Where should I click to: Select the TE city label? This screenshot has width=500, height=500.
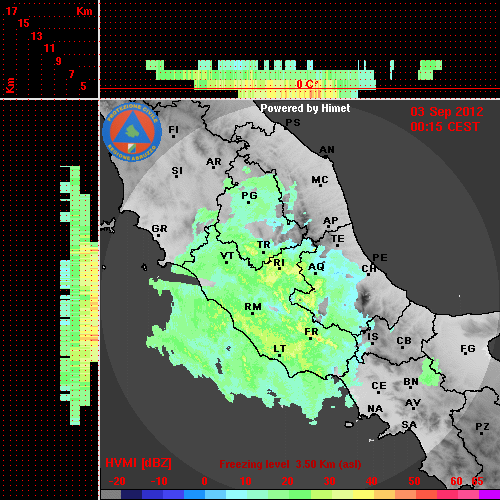coord(338,239)
